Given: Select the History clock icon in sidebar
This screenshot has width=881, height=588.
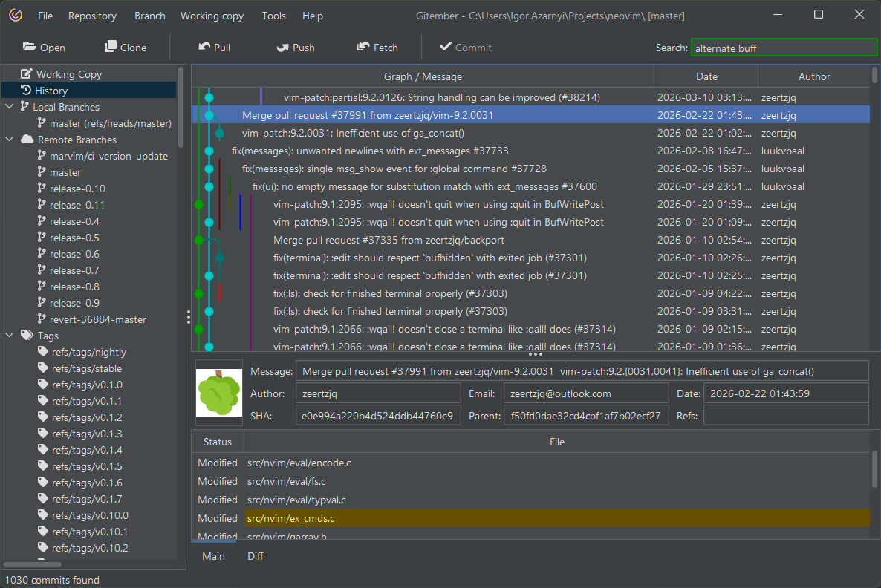Looking at the screenshot, I should click(x=26, y=91).
